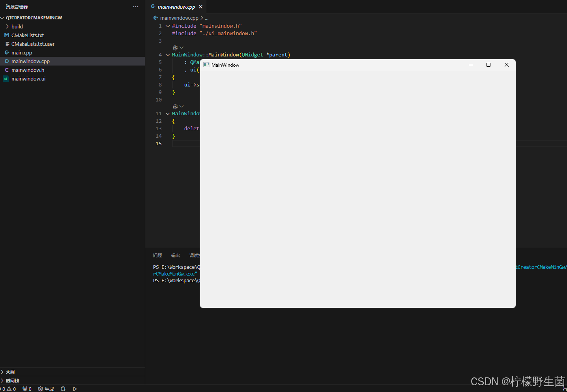Image resolution: width=567 pixels, height=392 pixels.
Task: Close the mainwindow.cpp editor tab
Action: (x=200, y=7)
